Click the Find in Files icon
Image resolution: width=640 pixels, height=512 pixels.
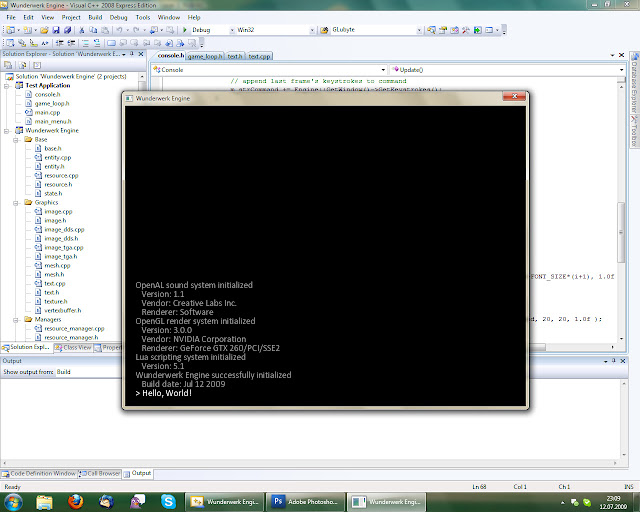(324, 30)
